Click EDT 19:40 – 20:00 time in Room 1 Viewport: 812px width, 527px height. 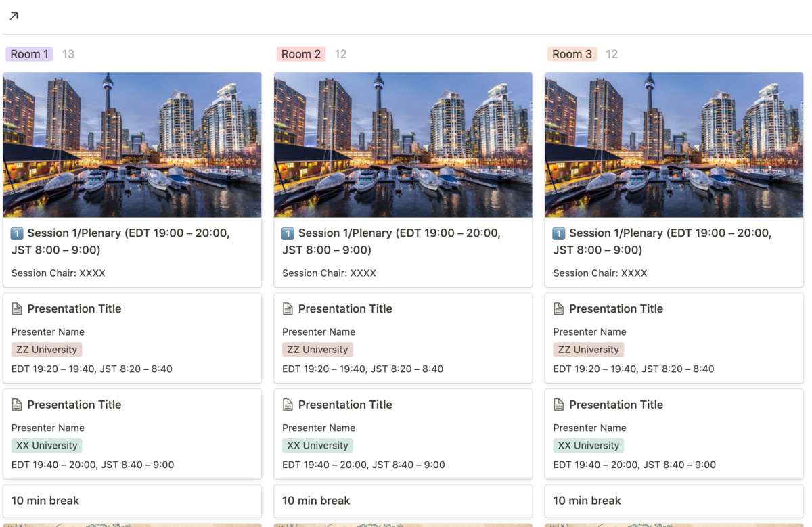93,465
